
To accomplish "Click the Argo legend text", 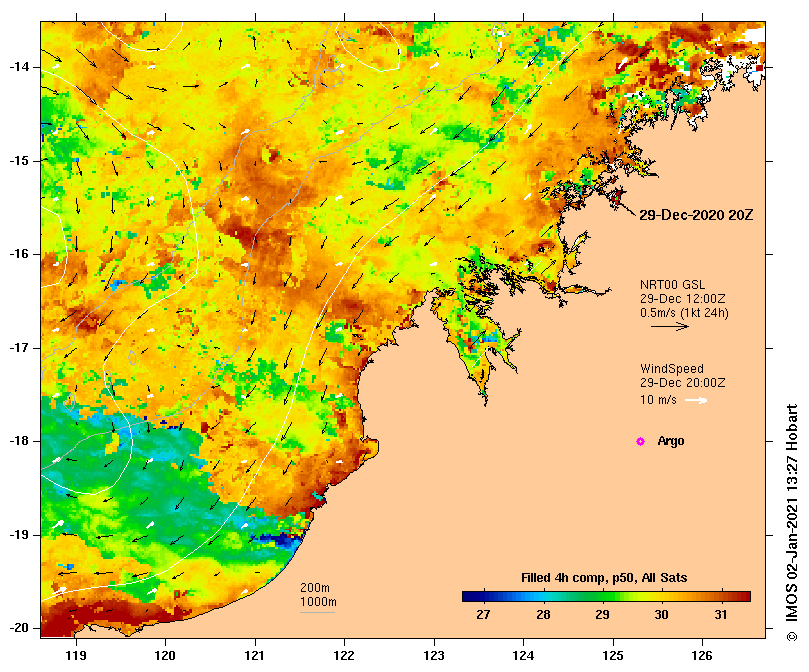I will (x=671, y=441).
